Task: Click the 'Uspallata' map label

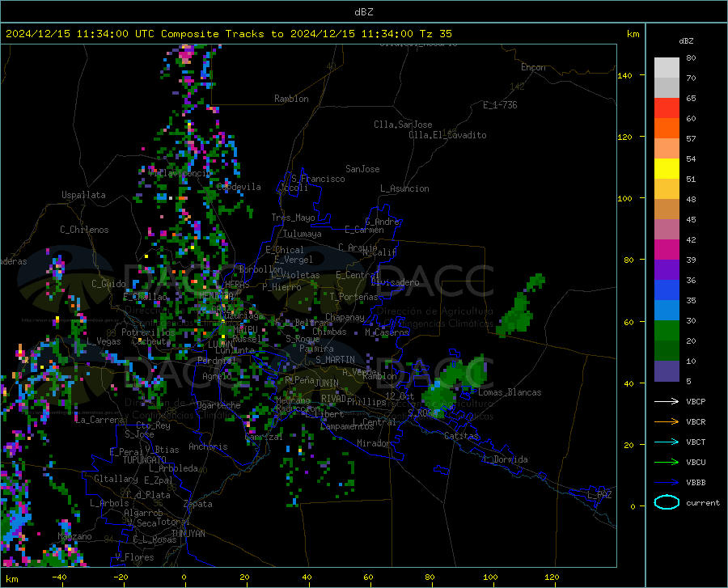Action: 83,195
